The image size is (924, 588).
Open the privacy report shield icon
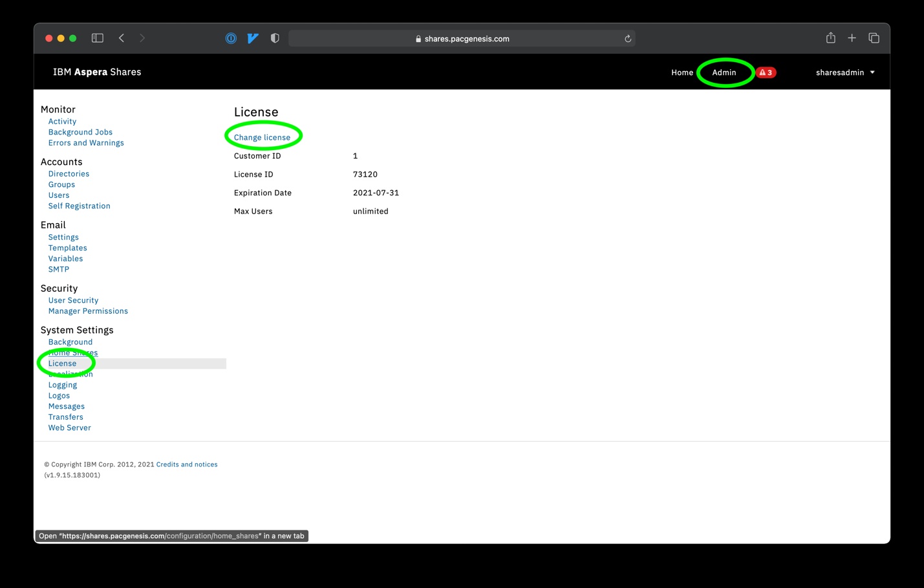(275, 38)
